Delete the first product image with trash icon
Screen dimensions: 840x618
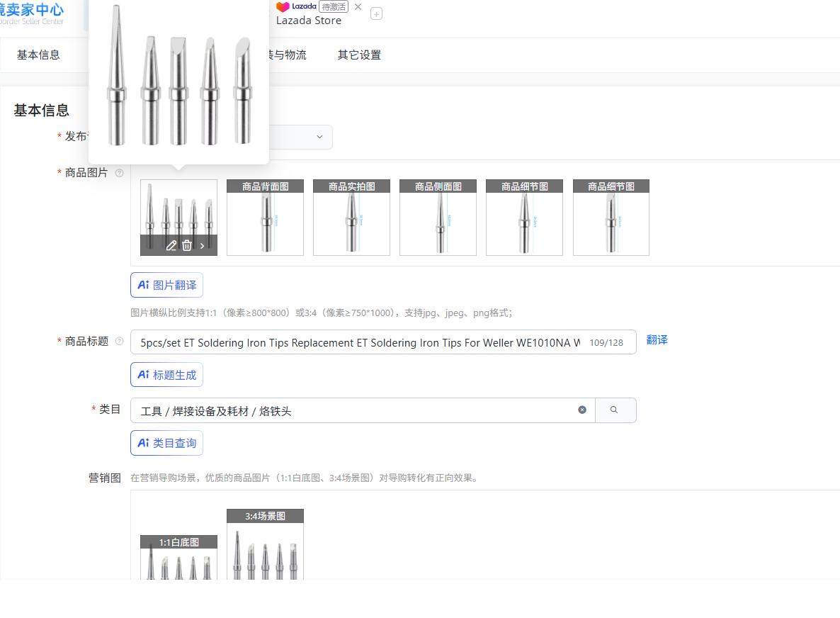186,245
